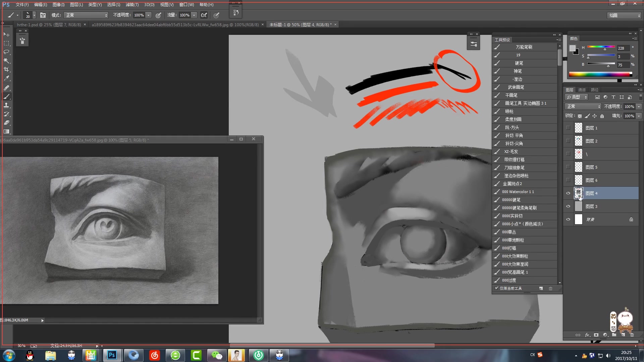Open layer filter 类型 dropdown
Image resolution: width=644 pixels, height=362 pixels.
pyautogui.click(x=577, y=97)
